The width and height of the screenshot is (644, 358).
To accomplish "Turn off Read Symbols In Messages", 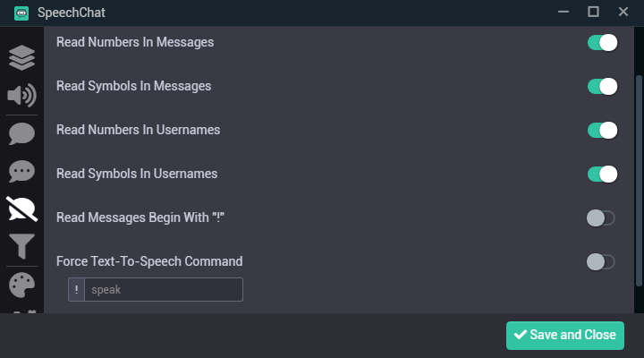I will click(x=602, y=86).
